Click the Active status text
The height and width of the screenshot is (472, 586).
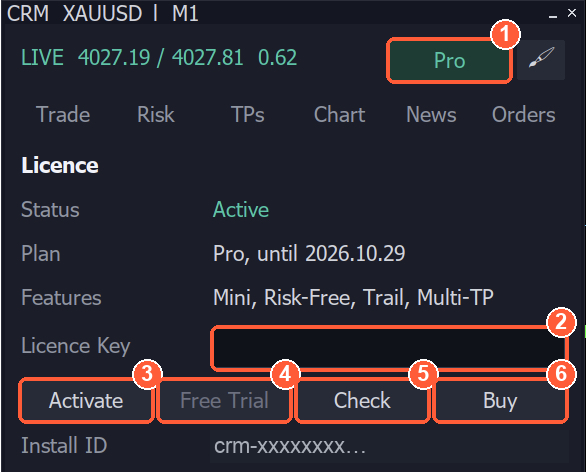click(241, 209)
